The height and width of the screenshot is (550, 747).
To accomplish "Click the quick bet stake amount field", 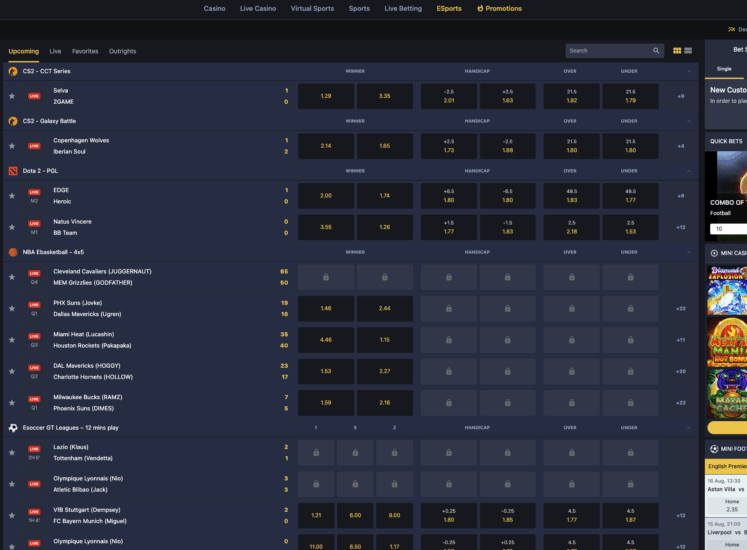I will 728,229.
